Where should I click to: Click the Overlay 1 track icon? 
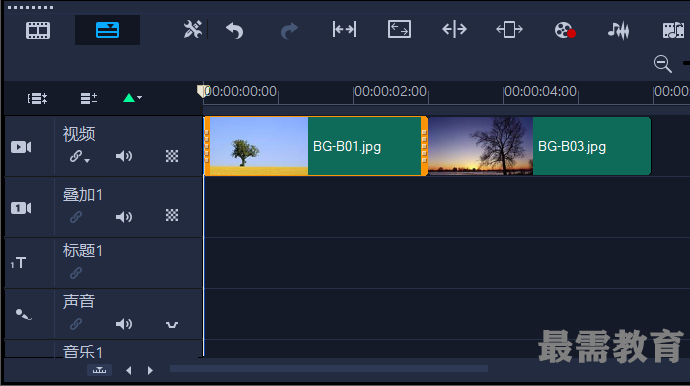[x=21, y=208]
